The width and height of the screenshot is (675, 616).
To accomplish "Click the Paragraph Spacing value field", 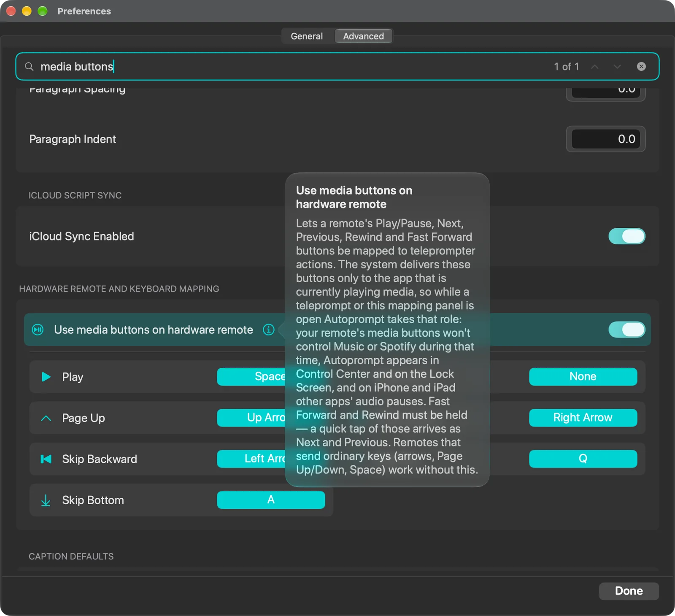I will [x=605, y=93].
